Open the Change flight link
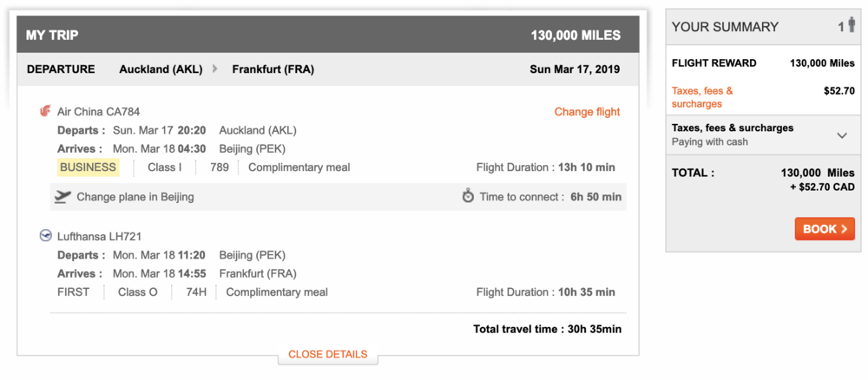The width and height of the screenshot is (868, 380). point(587,112)
